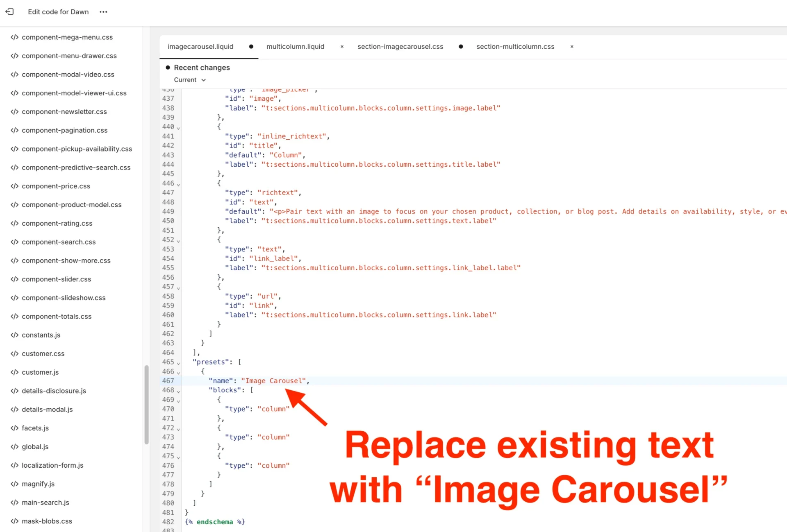The width and height of the screenshot is (787, 532).
Task: Close the multicolumn.liquid tab
Action: tap(342, 47)
